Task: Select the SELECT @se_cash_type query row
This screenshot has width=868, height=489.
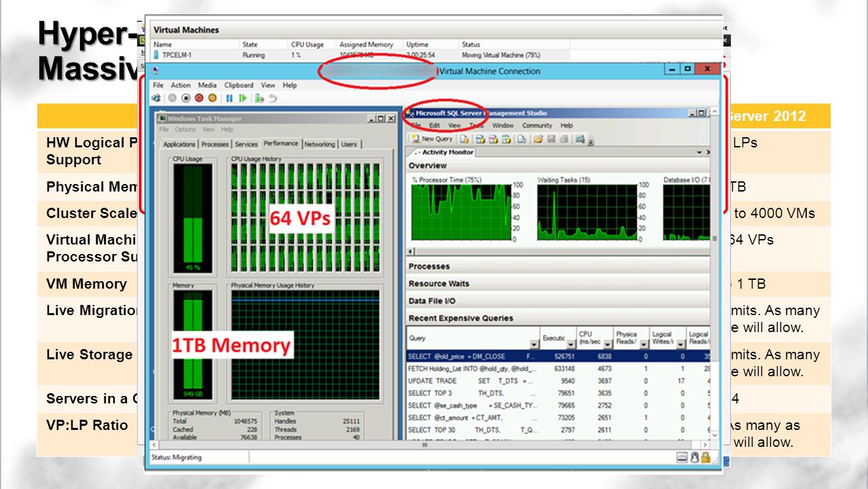Action: pos(559,405)
